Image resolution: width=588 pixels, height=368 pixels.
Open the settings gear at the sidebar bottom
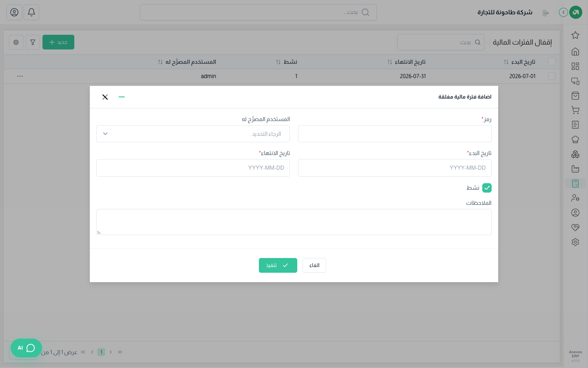575,242
